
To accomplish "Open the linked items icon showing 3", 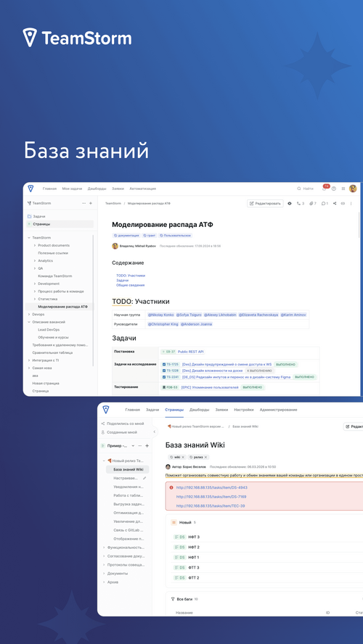I will point(301,203).
